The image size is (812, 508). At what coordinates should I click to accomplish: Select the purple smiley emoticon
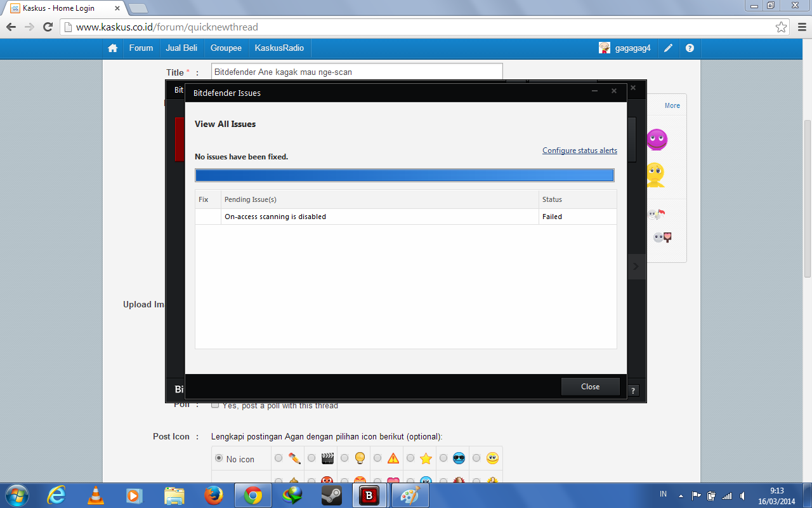point(657,139)
